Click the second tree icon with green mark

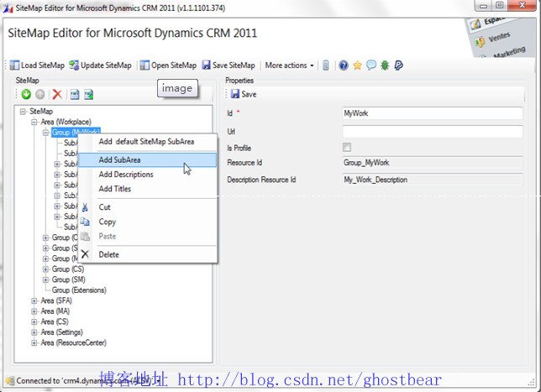pos(89,94)
